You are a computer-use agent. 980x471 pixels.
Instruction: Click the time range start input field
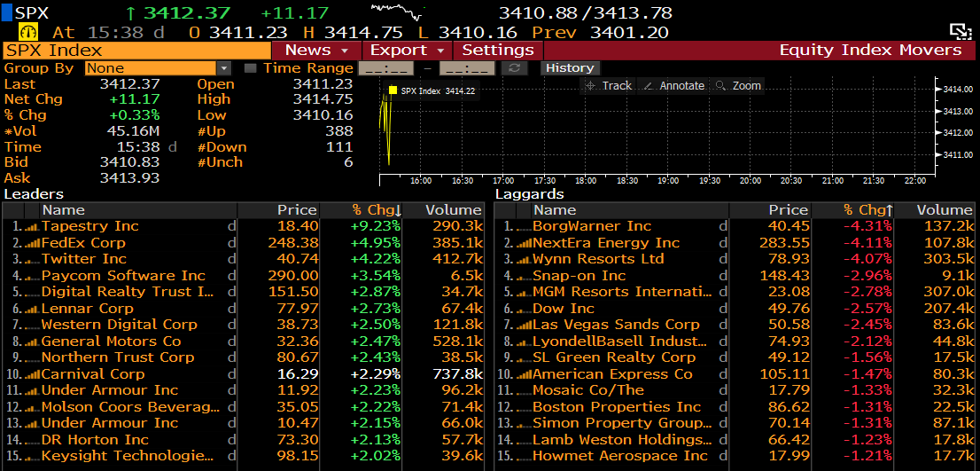coord(385,68)
